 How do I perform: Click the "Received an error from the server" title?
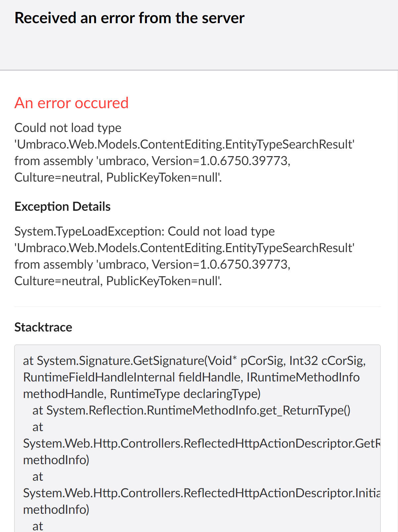click(129, 18)
